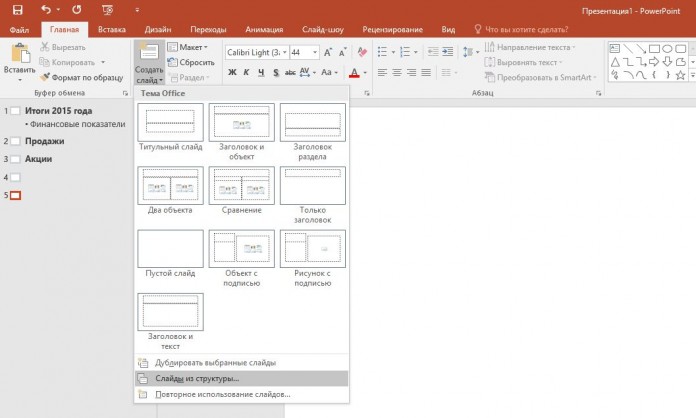
Task: Toggle bold formatting (Ж)
Action: (232, 72)
